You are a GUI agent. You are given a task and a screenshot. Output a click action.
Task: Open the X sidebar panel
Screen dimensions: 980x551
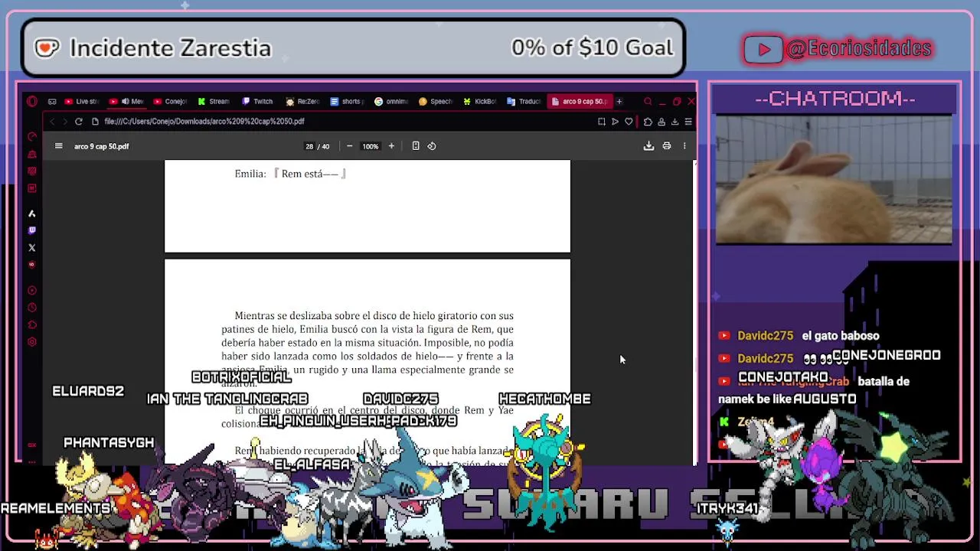[32, 247]
